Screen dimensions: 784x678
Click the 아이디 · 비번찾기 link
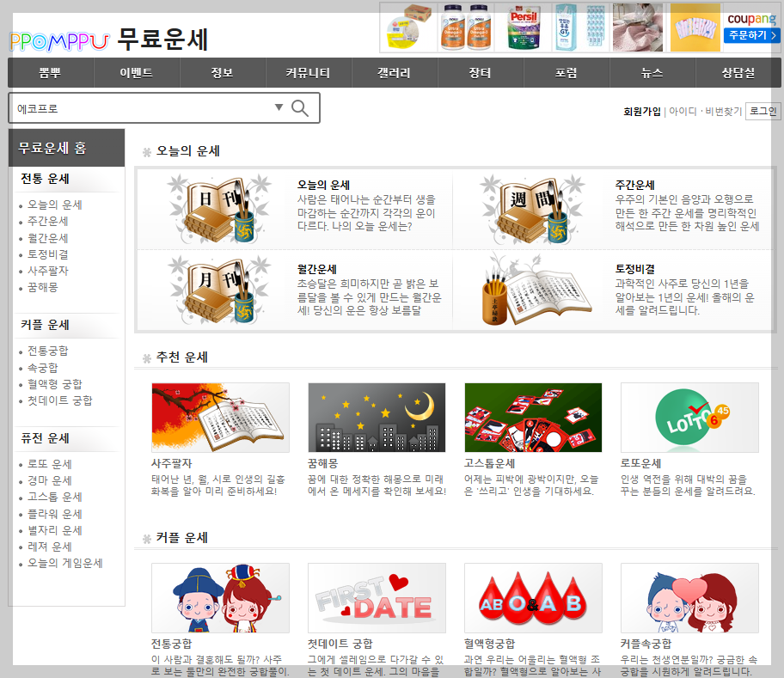coord(705,112)
